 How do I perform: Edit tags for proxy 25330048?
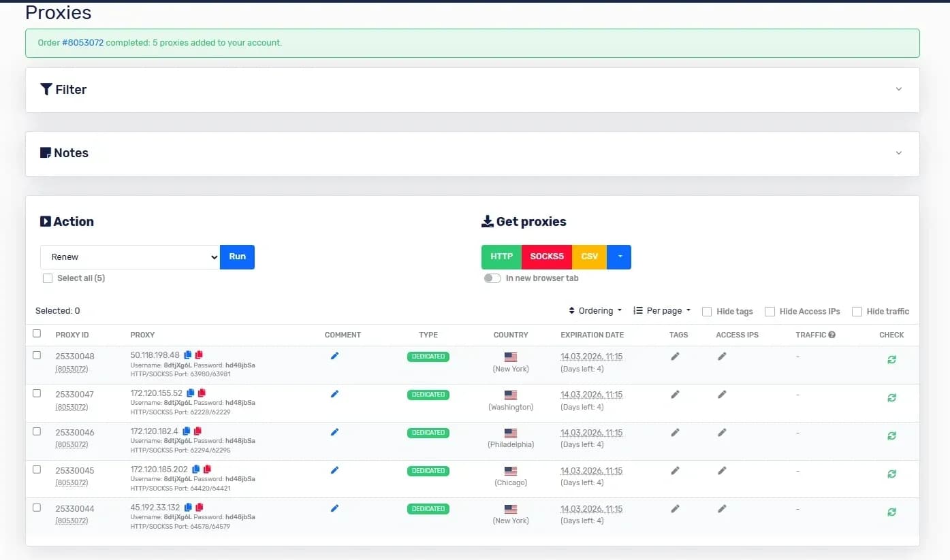[x=675, y=356]
